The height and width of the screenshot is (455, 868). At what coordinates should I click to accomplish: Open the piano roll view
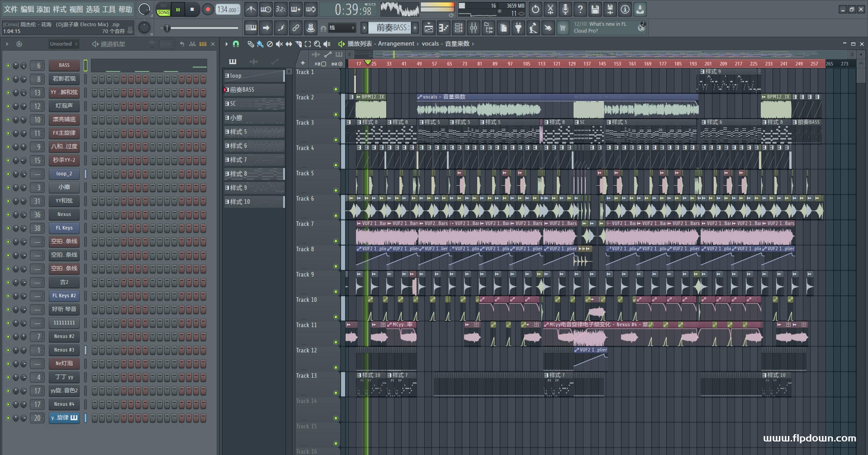[443, 28]
